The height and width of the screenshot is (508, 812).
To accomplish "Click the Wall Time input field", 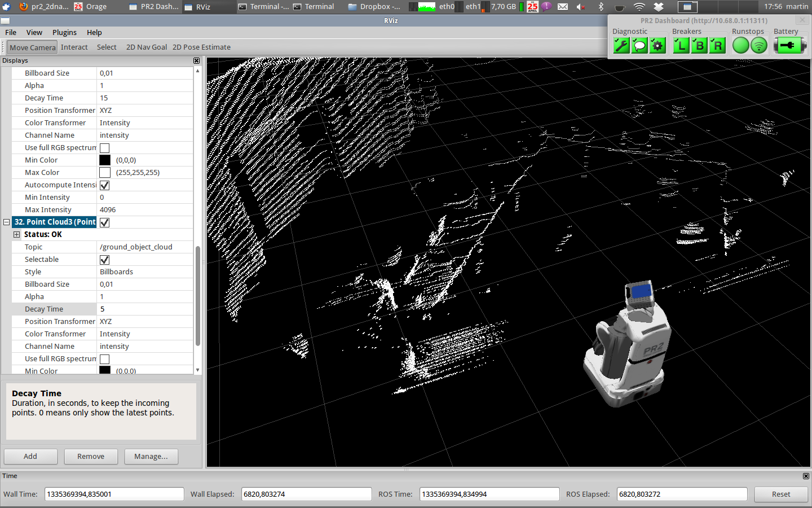I will (x=114, y=494).
